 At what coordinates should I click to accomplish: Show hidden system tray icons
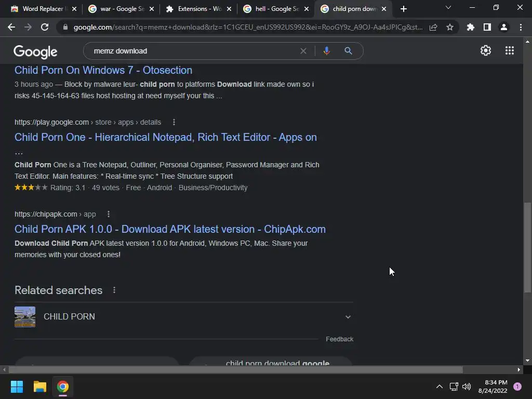(x=440, y=387)
